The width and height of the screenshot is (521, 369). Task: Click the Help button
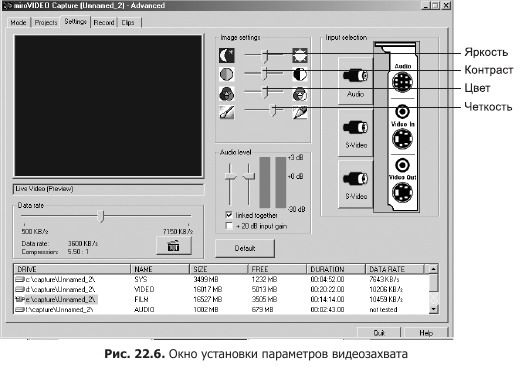[x=426, y=333]
